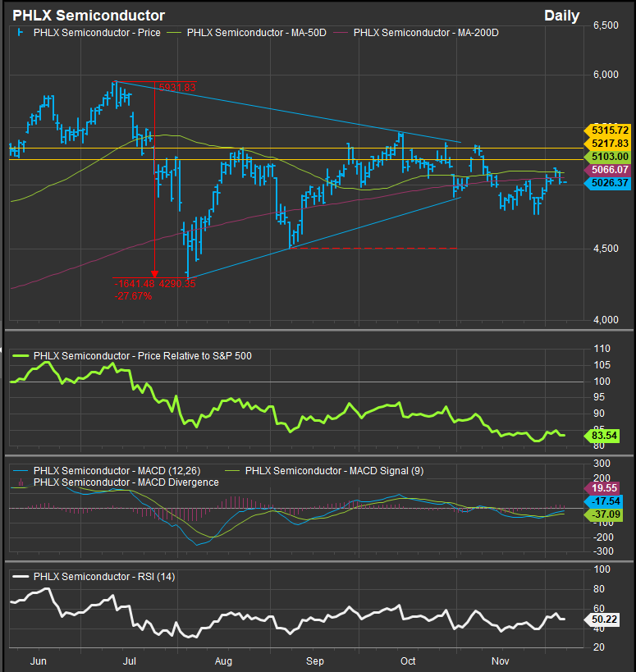Click the 6,500 price axis label
Screen dimensions: 636x672
click(x=606, y=25)
